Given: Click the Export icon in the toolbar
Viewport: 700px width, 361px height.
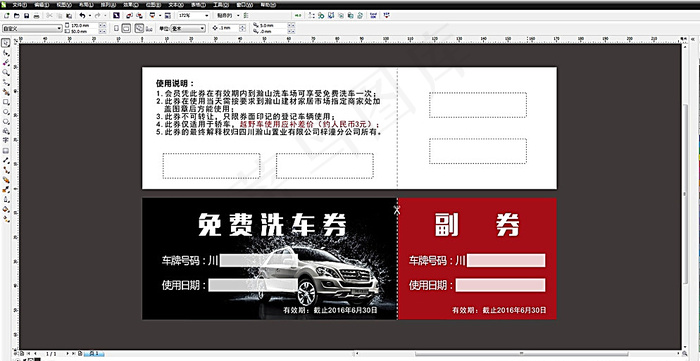Looking at the screenshot, I should click(138, 16).
